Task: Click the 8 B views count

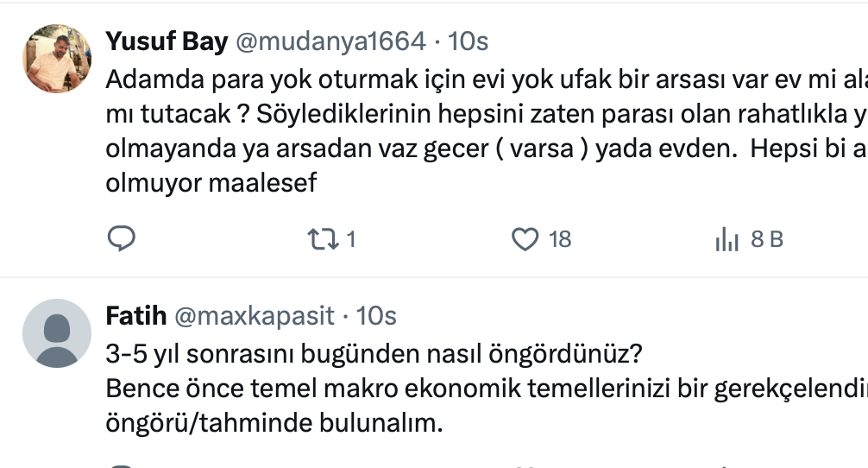Action: [766, 239]
